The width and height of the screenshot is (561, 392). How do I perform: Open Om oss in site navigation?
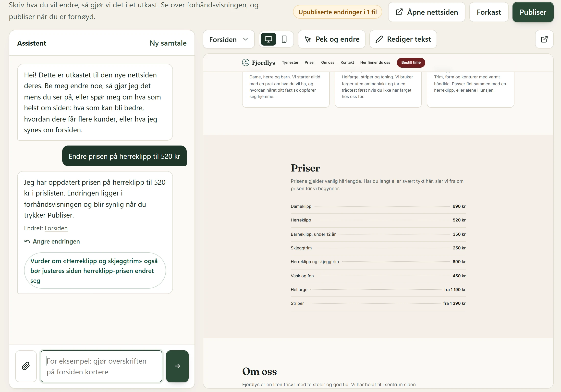click(x=328, y=62)
